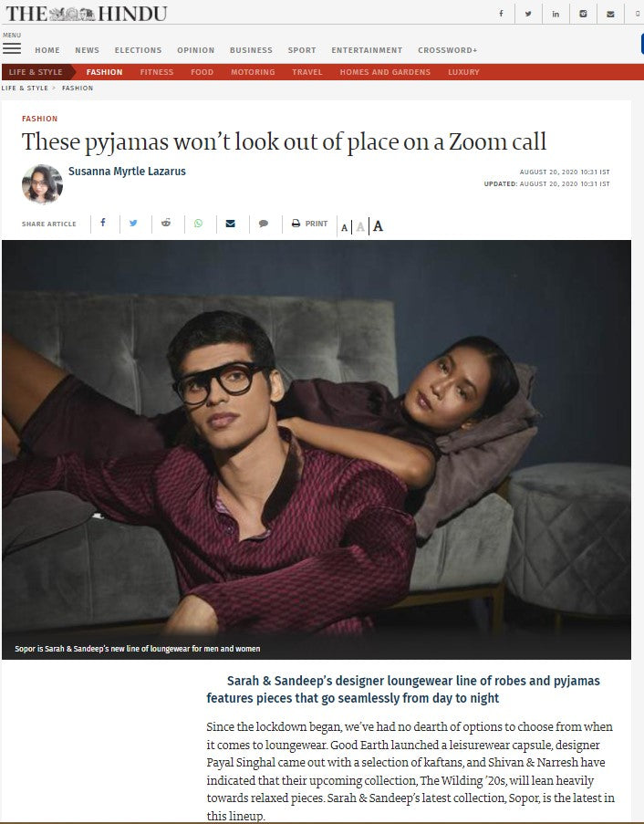Select the medium font size A
This screenshot has height=824, width=644.
pos(360,227)
